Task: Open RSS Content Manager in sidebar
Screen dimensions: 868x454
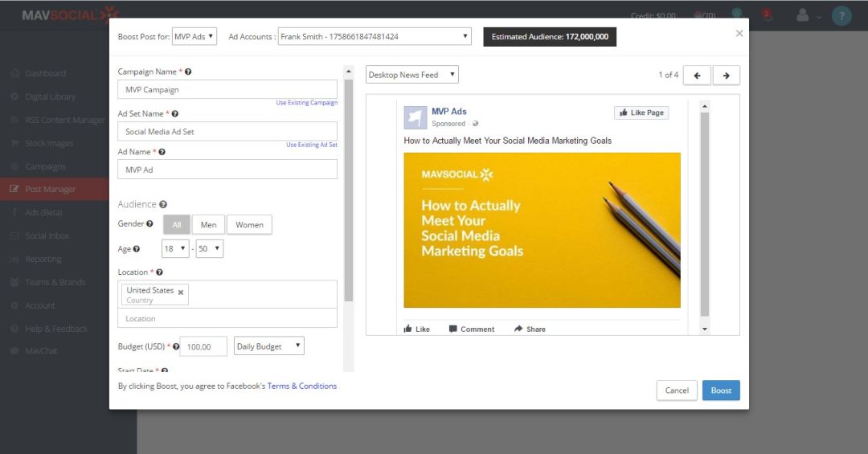Action: coord(65,120)
